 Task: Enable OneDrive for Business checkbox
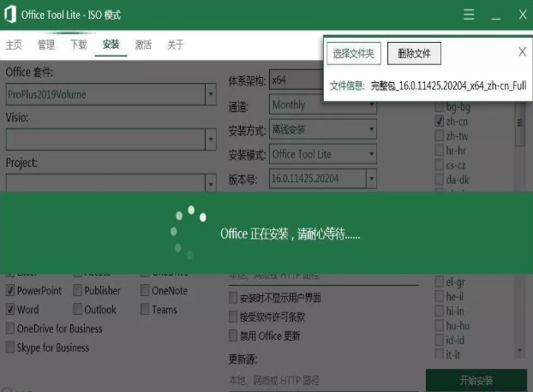click(x=10, y=329)
